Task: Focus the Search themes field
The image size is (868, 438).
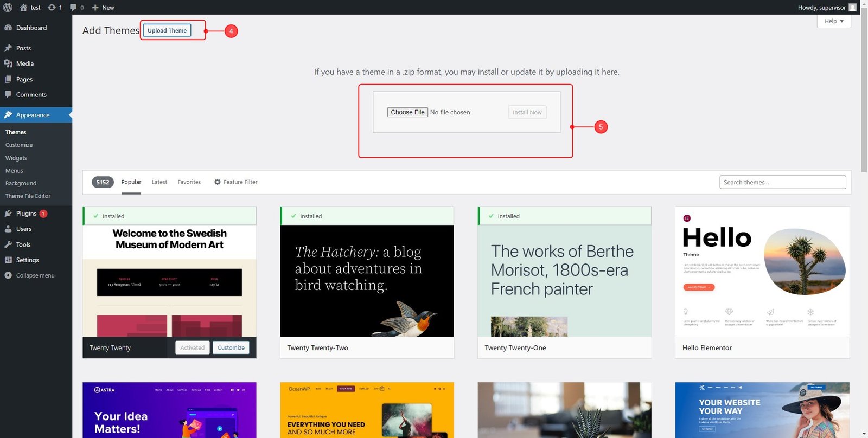Action: 783,182
